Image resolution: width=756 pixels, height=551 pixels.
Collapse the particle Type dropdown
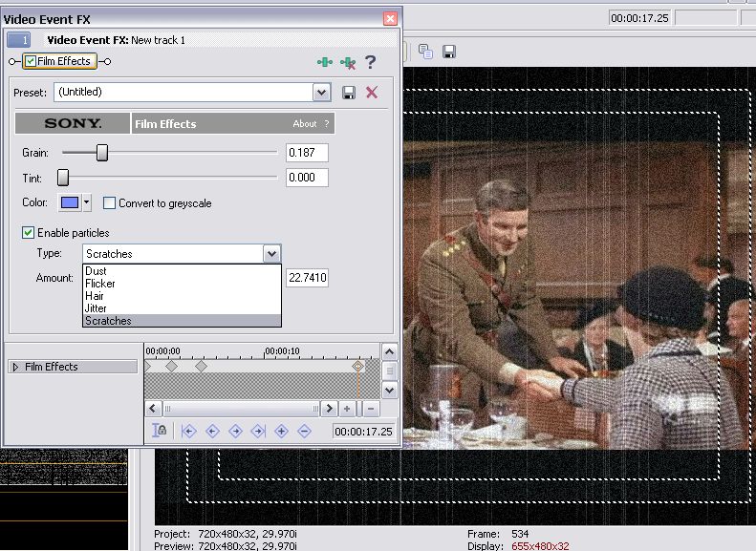click(x=271, y=254)
